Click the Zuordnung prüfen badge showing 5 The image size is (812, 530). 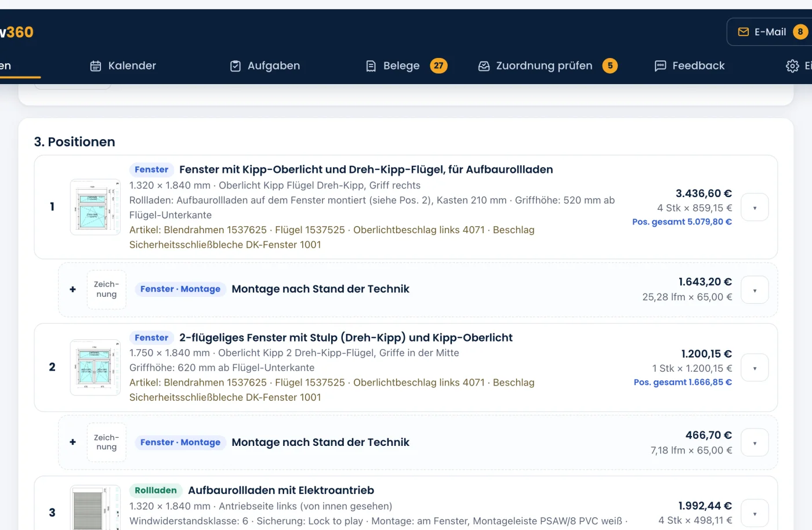(x=610, y=66)
